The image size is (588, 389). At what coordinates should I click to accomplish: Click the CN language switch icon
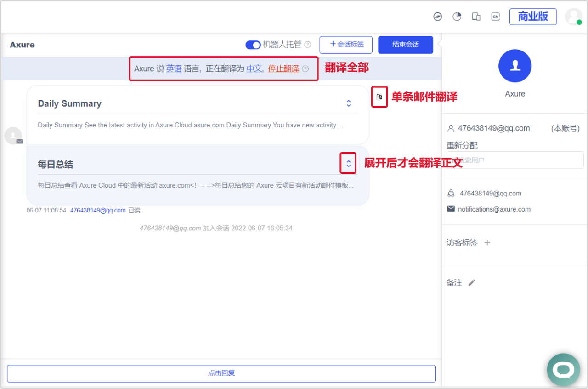tap(495, 17)
